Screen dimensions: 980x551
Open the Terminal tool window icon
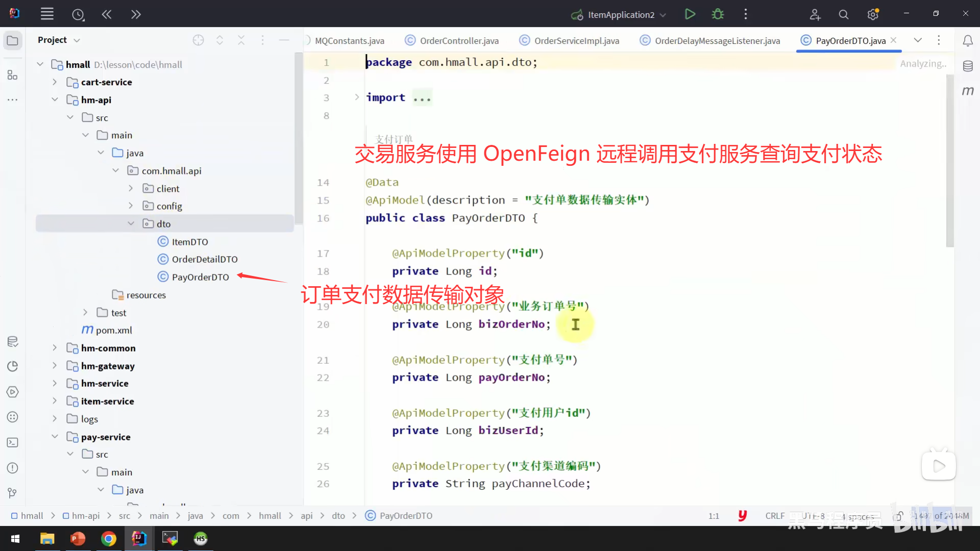(x=12, y=442)
